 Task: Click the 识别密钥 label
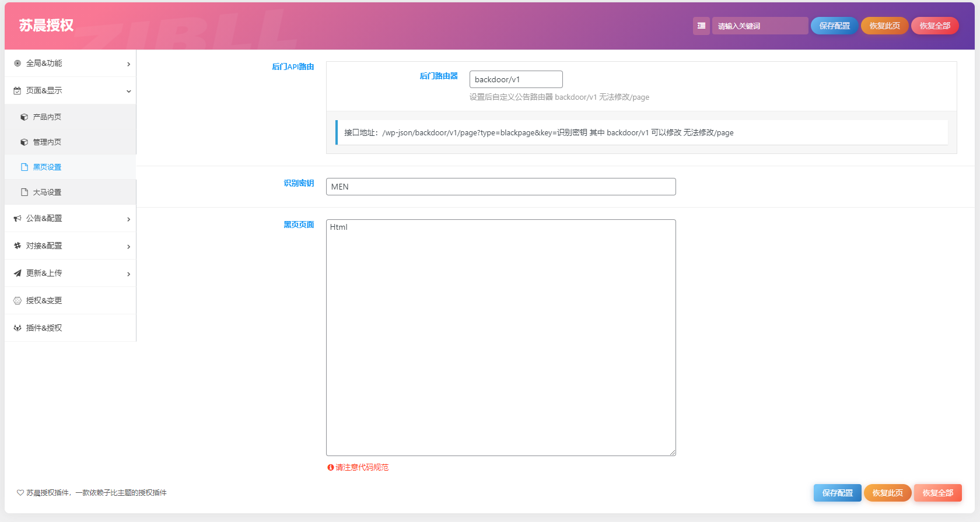tap(299, 183)
